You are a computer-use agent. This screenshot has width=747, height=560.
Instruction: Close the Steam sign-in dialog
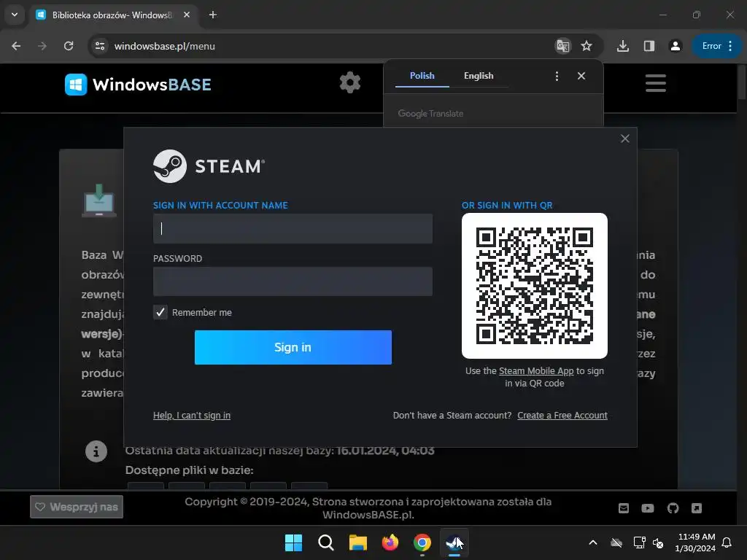click(x=625, y=139)
